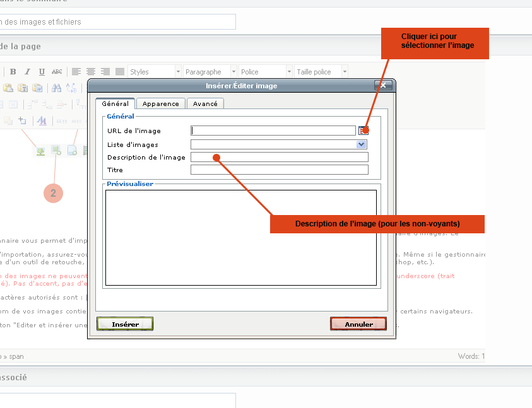Apply strikethrough formatting
The width and height of the screenshot is (532, 408).
click(57, 72)
